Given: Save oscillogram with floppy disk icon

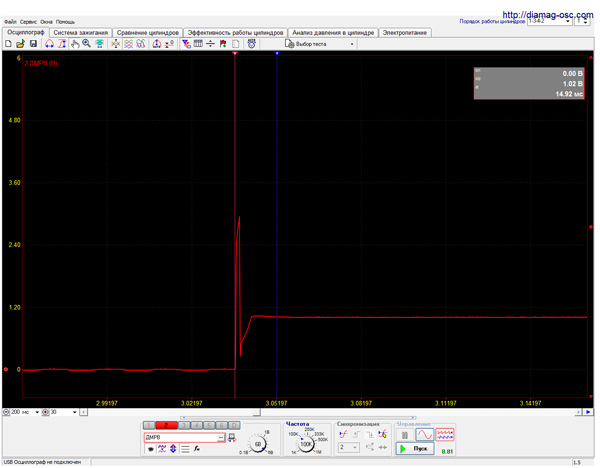Looking at the screenshot, I should coord(33,44).
